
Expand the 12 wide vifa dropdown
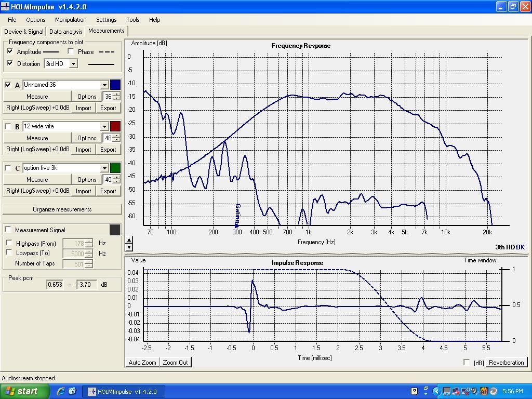pyautogui.click(x=104, y=127)
